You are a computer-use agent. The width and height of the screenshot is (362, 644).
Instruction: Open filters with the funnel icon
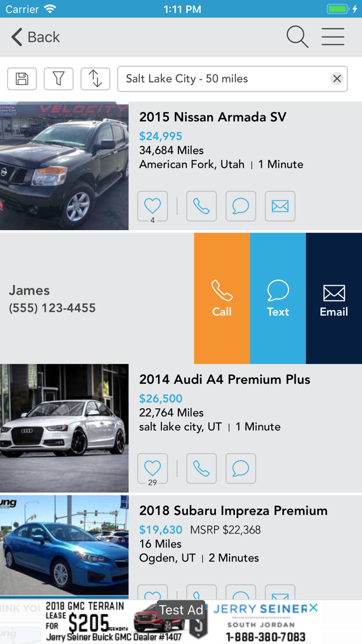pos(59,78)
